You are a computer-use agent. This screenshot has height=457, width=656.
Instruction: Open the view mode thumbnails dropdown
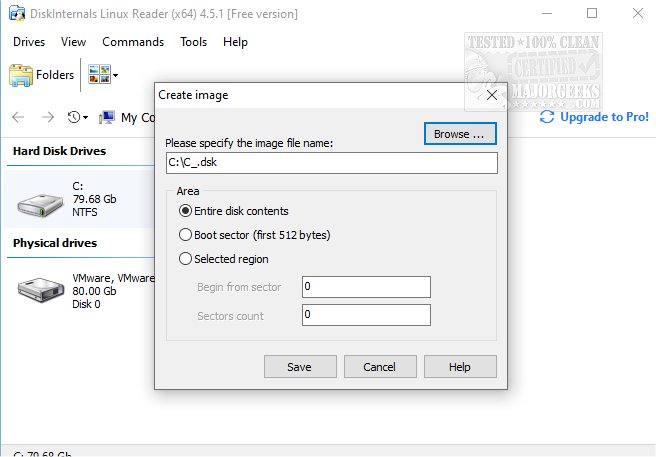tap(103, 75)
